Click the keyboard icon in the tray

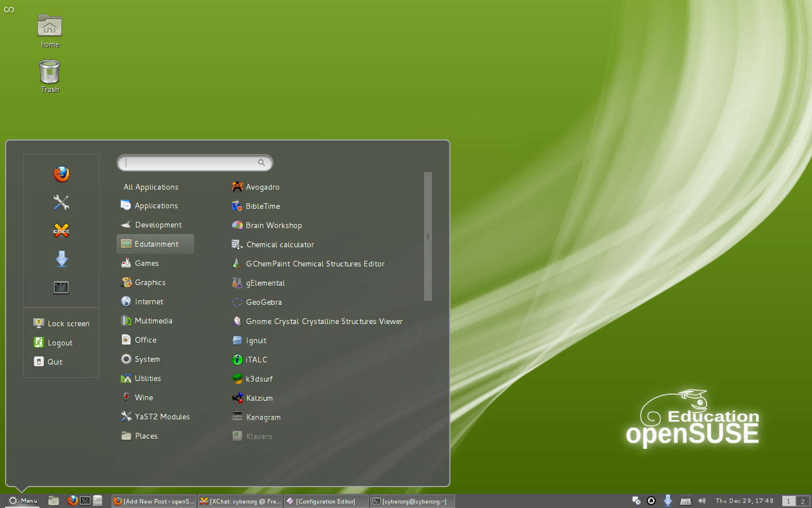click(x=686, y=501)
